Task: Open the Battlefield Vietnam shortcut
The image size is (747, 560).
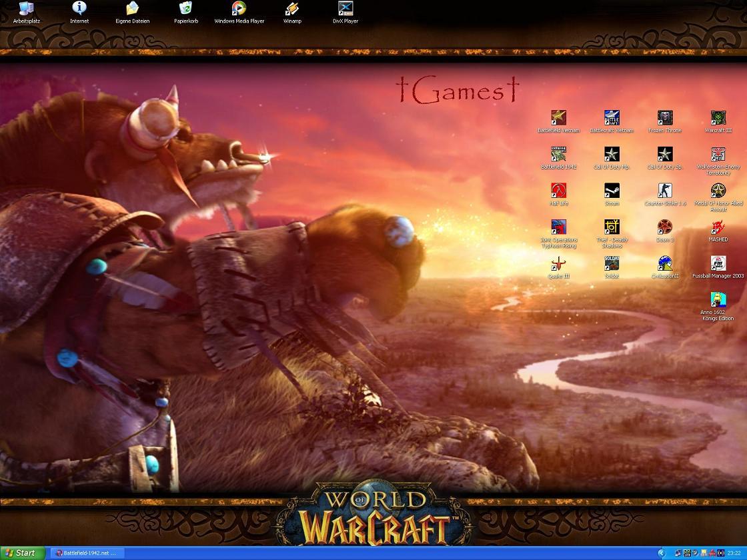Action: pyautogui.click(x=558, y=119)
